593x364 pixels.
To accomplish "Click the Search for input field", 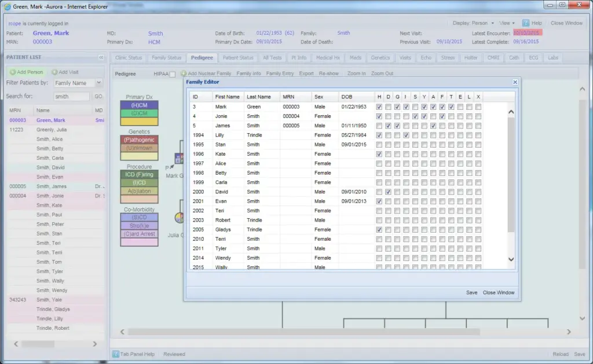I will click(x=71, y=97).
